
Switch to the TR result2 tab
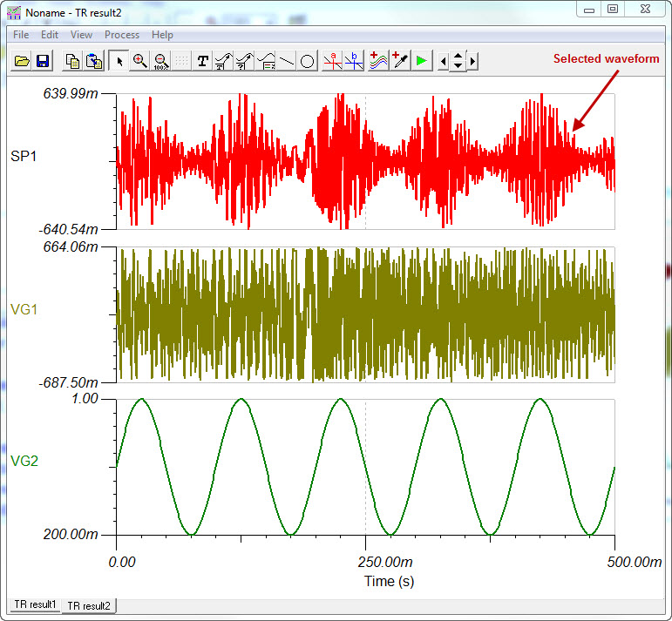(x=89, y=605)
